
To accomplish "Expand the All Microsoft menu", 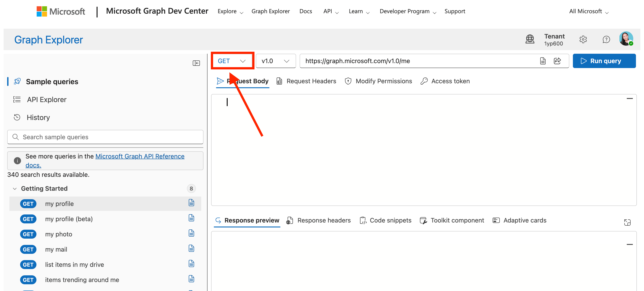I will coord(589,11).
